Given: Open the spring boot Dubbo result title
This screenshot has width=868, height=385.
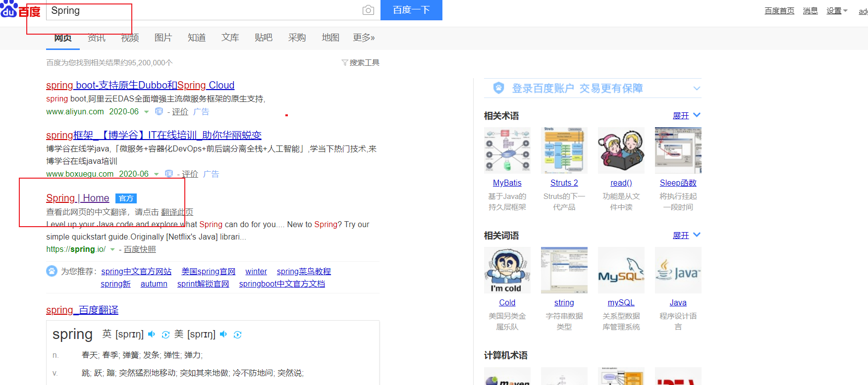Looking at the screenshot, I should coord(140,85).
